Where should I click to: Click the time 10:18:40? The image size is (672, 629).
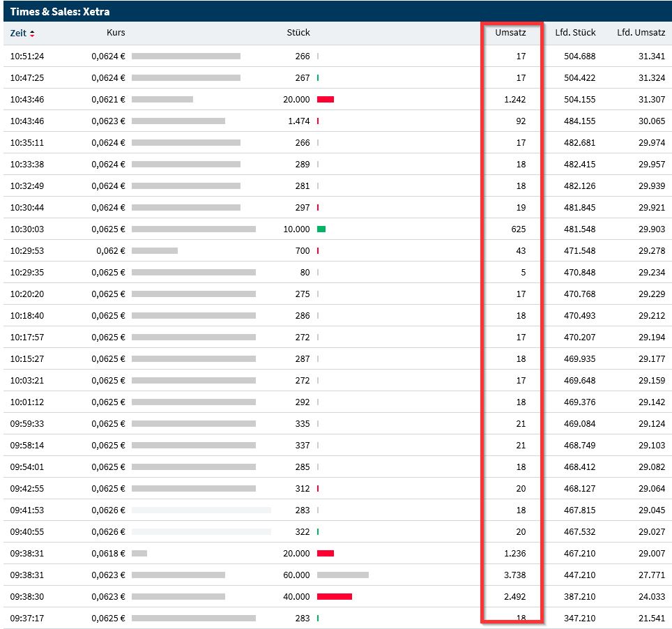[x=27, y=316]
